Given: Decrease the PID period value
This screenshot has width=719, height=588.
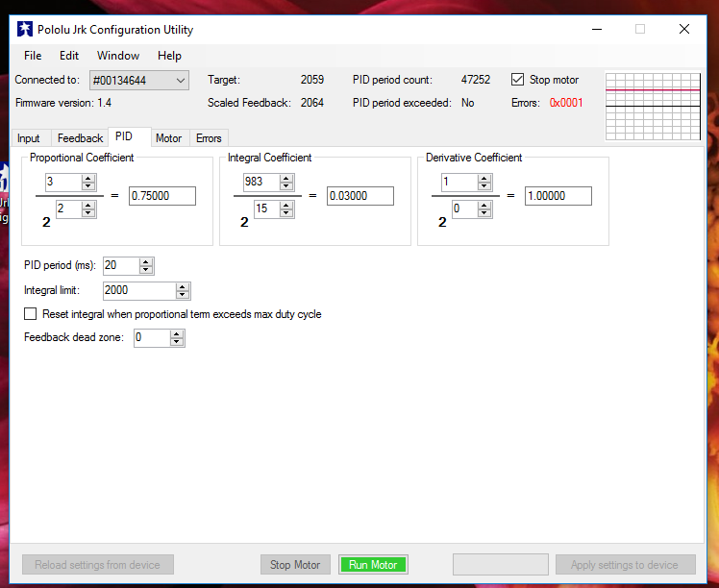Looking at the screenshot, I should click(x=146, y=269).
